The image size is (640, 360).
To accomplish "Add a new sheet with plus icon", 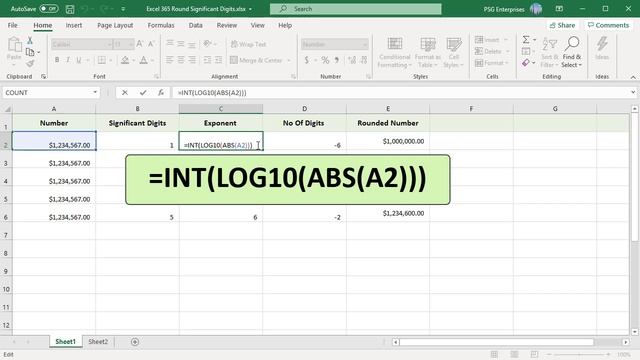I will click(x=135, y=342).
